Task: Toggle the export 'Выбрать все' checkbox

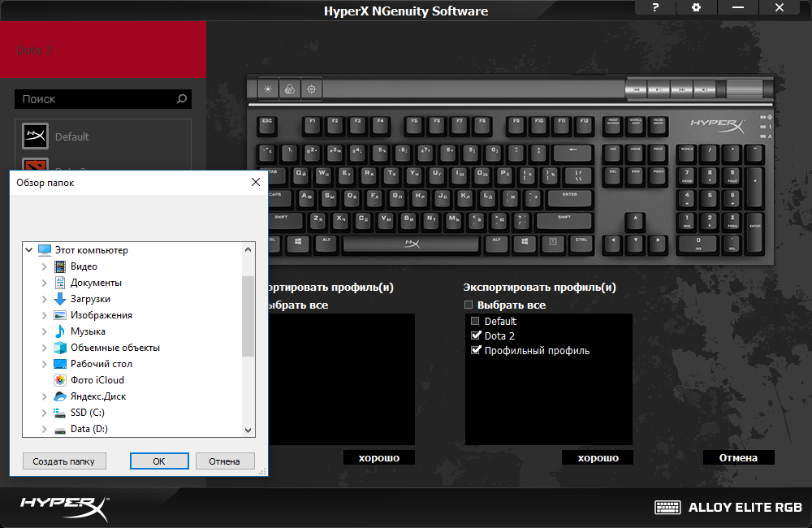Action: coord(468,305)
